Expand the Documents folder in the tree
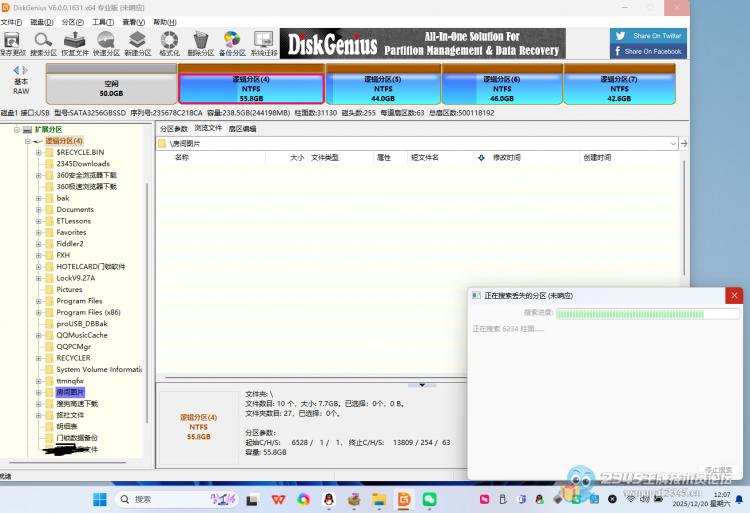The image size is (750, 513). tap(39, 210)
